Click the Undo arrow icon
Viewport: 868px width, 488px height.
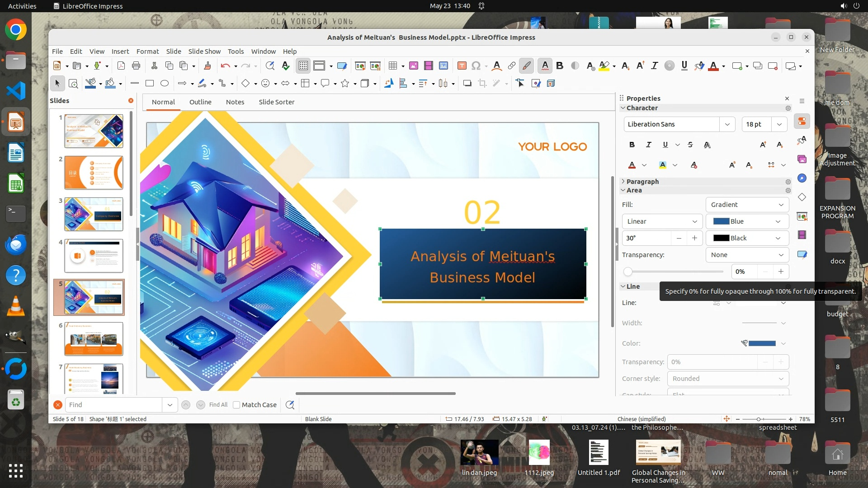(x=225, y=66)
